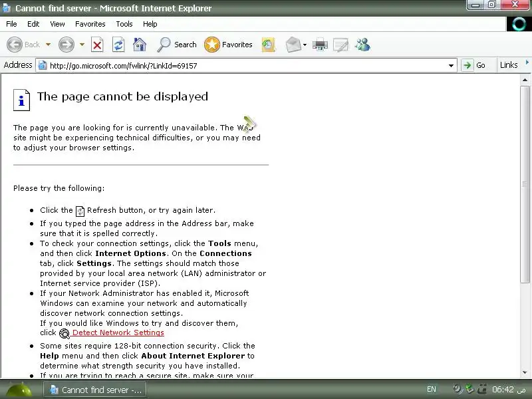Click the Edit page toolbar icon
The width and height of the screenshot is (532, 399).
click(341, 45)
